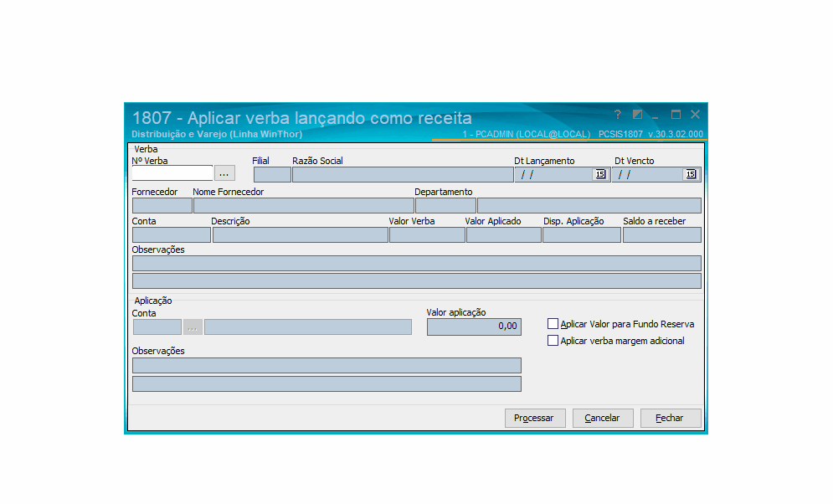The image size is (833, 504).
Task: Click the Fornecedor code field
Action: tap(162, 205)
